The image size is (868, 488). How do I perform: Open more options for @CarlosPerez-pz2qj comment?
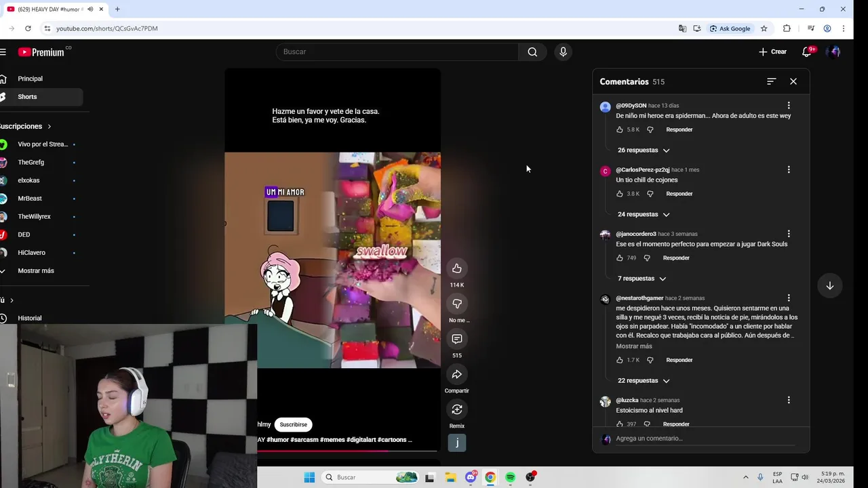(x=789, y=169)
